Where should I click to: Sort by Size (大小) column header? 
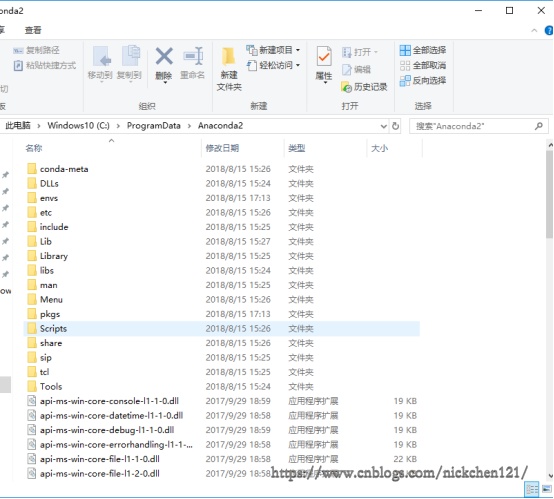tap(379, 148)
